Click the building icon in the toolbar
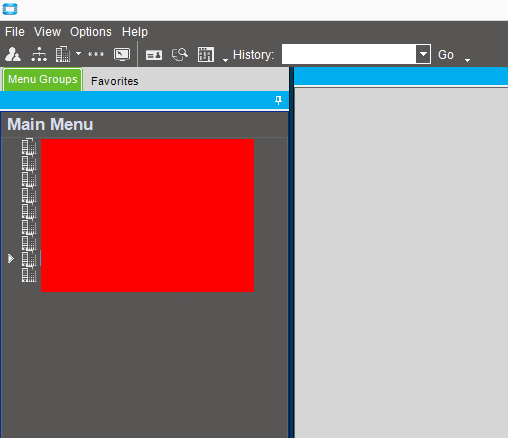Viewport: 508px width, 438px height. click(63, 54)
